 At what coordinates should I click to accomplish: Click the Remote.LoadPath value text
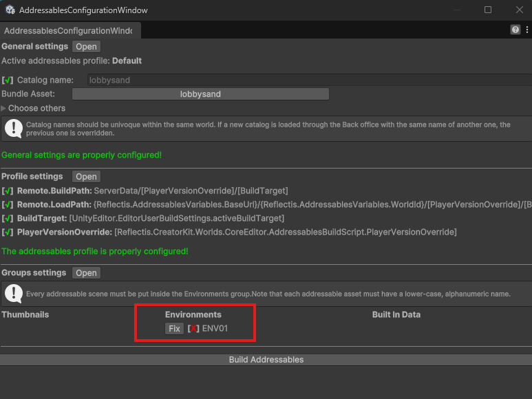tap(312, 204)
